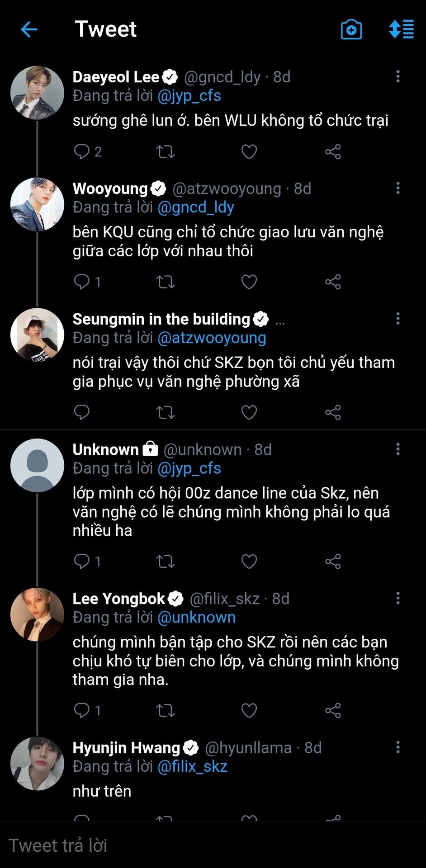Open Wooyoung's profile picture
The height and width of the screenshot is (868, 426).
point(37,204)
